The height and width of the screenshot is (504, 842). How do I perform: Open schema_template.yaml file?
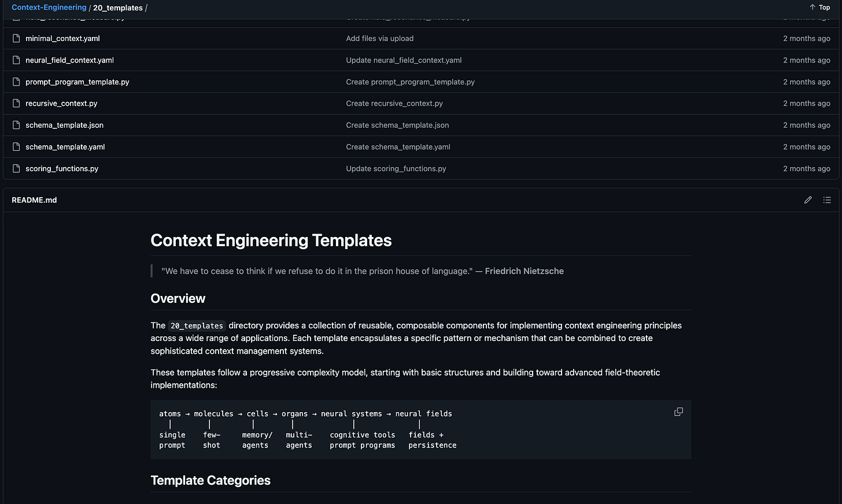(x=65, y=147)
